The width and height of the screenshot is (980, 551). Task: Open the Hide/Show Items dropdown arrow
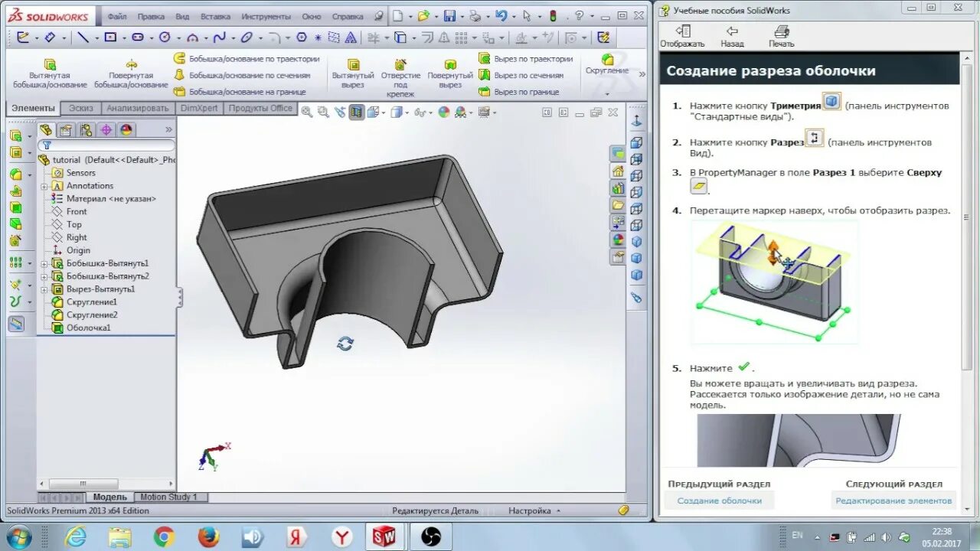point(430,112)
